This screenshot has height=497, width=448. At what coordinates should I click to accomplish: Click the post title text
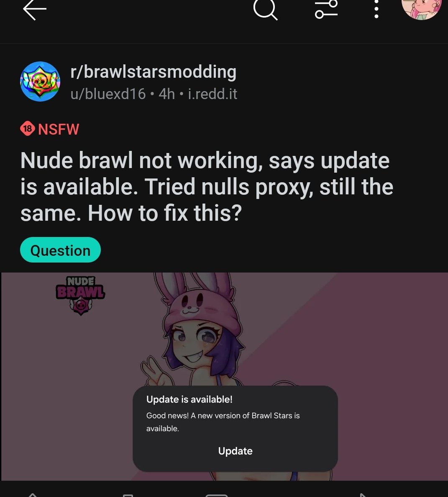(207, 187)
